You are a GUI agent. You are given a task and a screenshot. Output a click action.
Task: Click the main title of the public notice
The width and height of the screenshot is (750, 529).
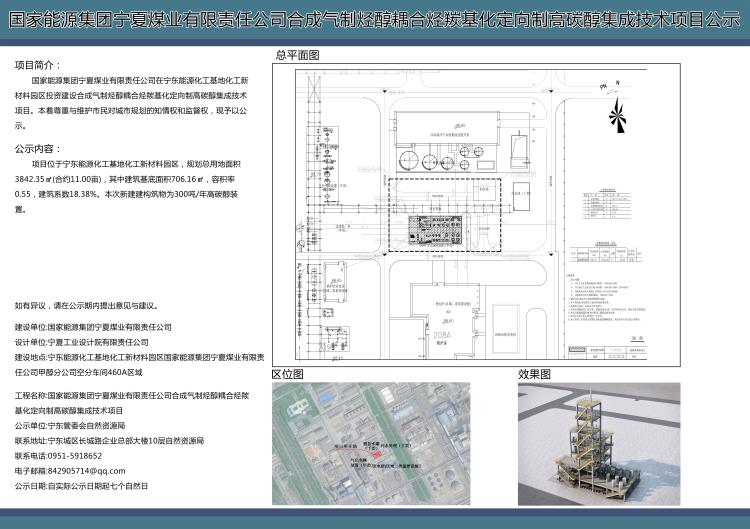[374, 19]
